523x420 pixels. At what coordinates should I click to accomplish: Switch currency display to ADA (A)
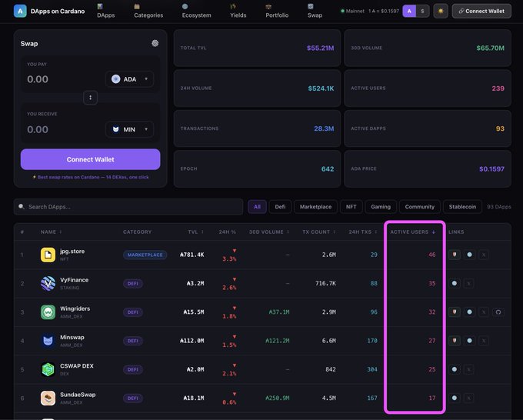pyautogui.click(x=409, y=11)
